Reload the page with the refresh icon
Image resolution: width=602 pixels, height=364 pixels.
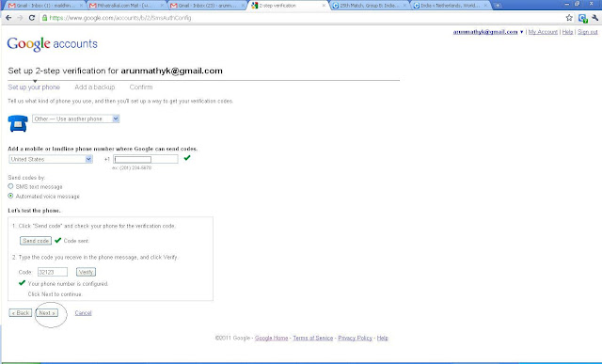pos(32,18)
